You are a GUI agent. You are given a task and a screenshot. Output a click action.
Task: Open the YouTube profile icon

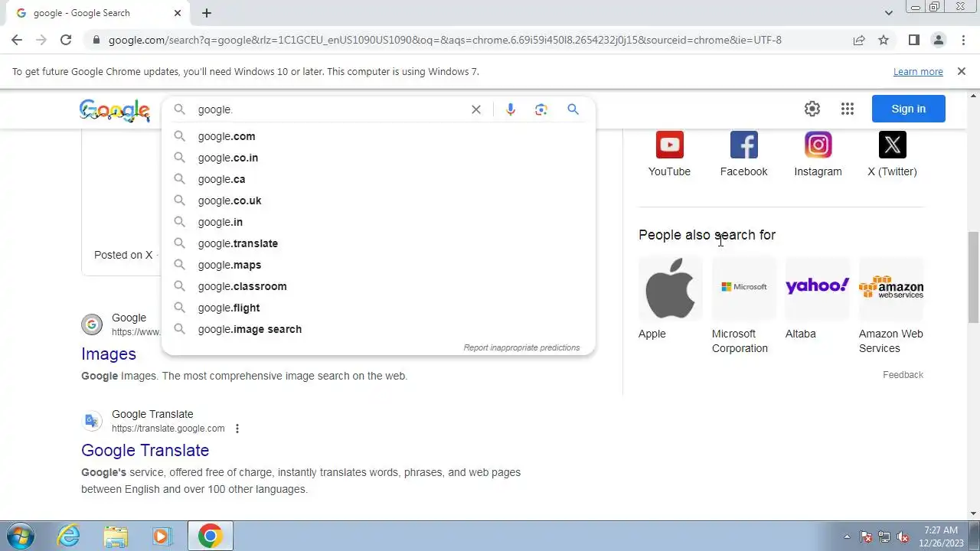point(669,145)
